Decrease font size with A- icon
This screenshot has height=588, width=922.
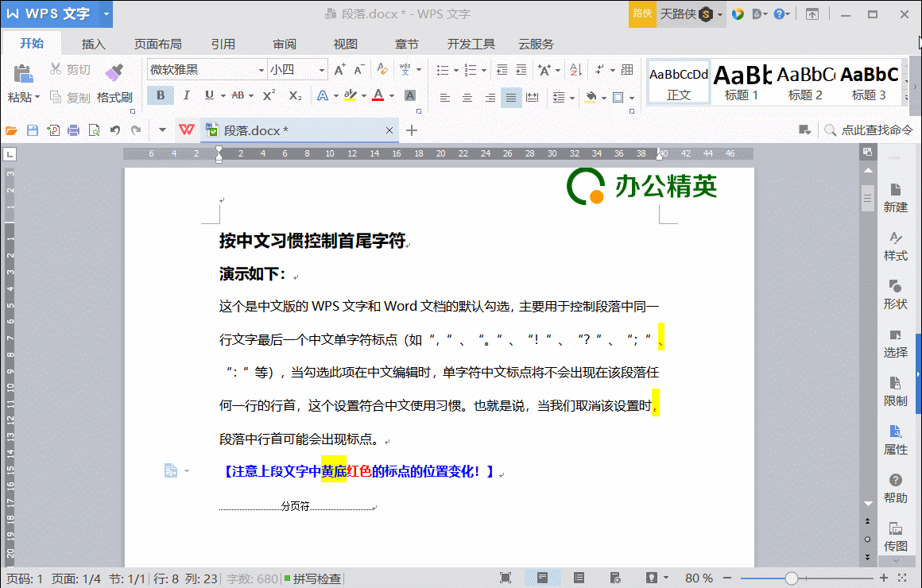pyautogui.click(x=359, y=70)
